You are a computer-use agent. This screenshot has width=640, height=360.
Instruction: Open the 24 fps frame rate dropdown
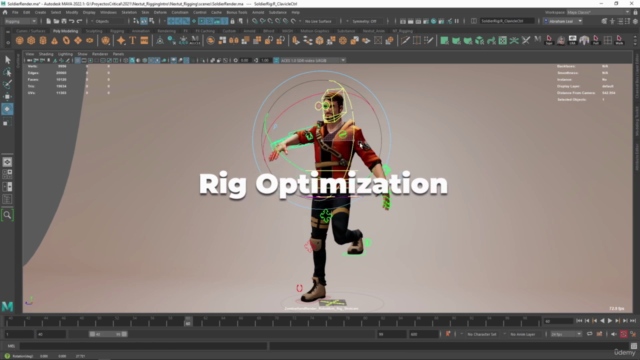[566, 334]
